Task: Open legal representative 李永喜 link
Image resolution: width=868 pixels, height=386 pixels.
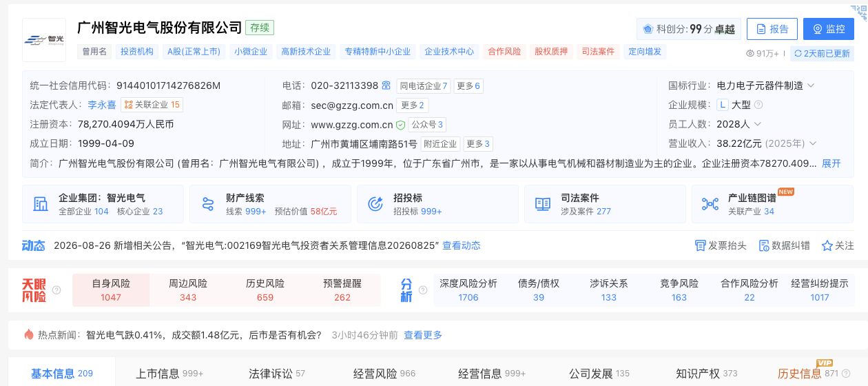Action: [102, 105]
